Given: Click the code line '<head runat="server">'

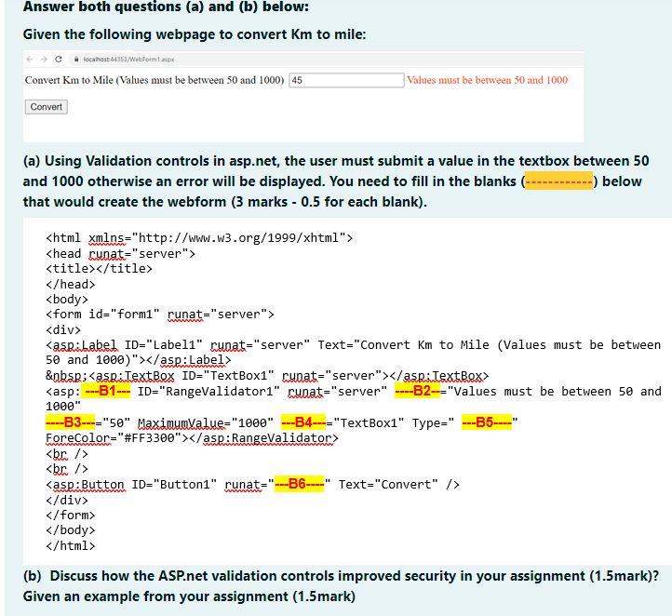Looking at the screenshot, I should pos(120,254).
